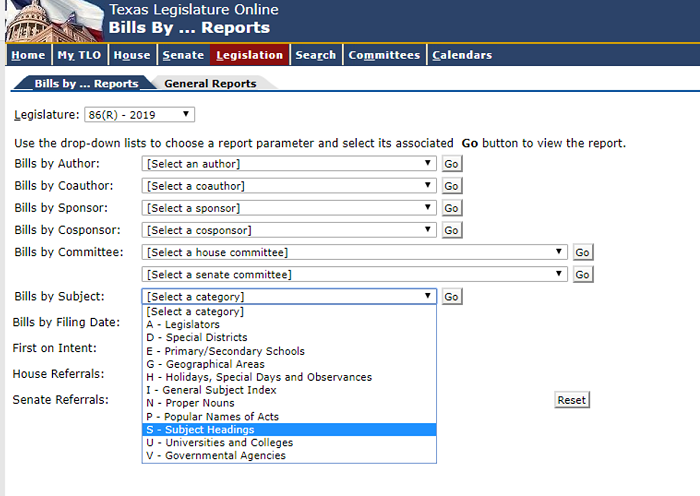
Task: Choose U - Universities and Colleges option
Action: tap(289, 442)
